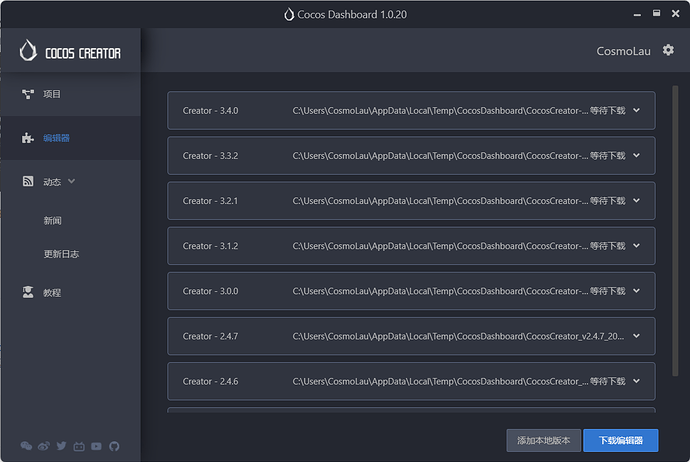The width and height of the screenshot is (690, 462).
Task: Click the Creator - 3.3.2 label
Action: 210,156
